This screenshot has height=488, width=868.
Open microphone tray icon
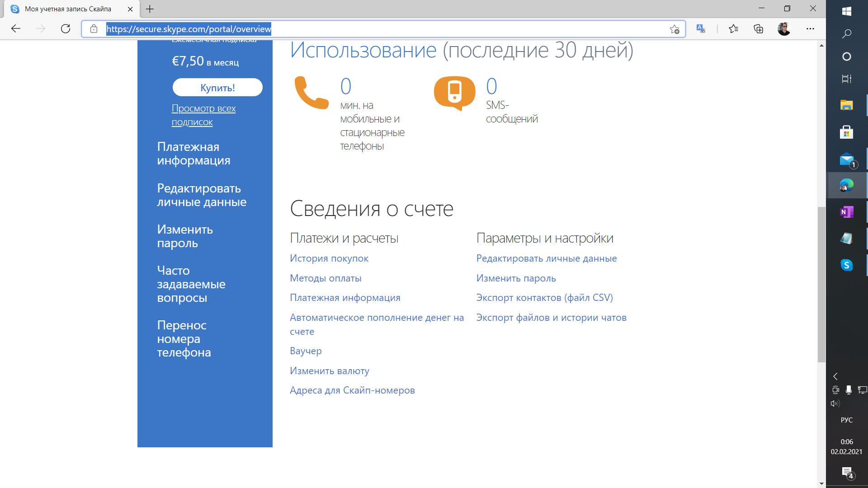click(x=849, y=390)
